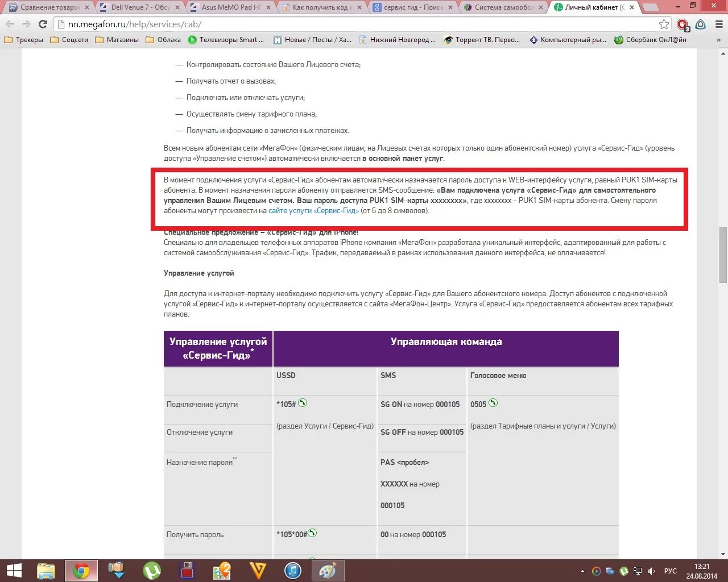Click the Отключение услуги row label
Screen dimensions: 728x582
(x=200, y=433)
